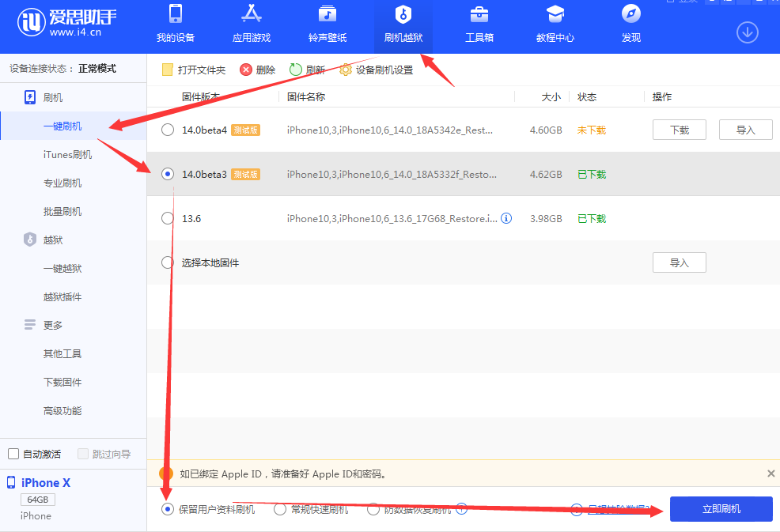This screenshot has width=780, height=532.
Task: Select the 13.6 firmware radio button
Action: coord(167,218)
